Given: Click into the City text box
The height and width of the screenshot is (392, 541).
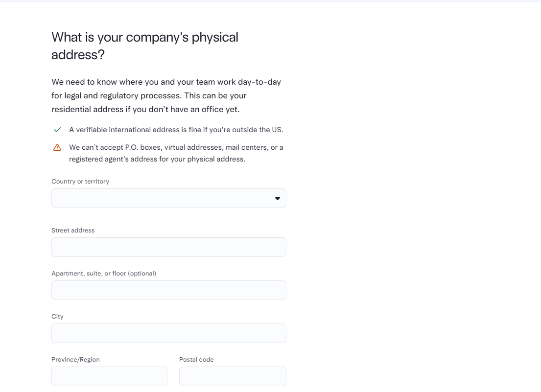Looking at the screenshot, I should pos(169,333).
